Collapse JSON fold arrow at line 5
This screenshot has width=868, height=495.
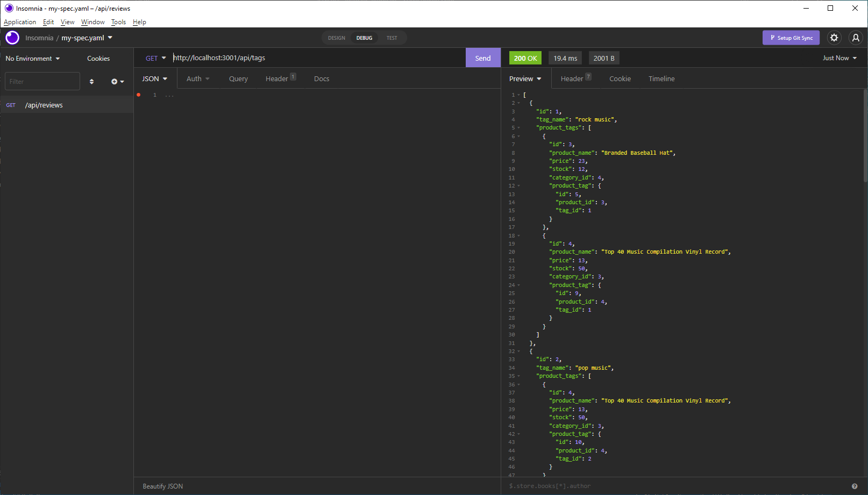[519, 128]
